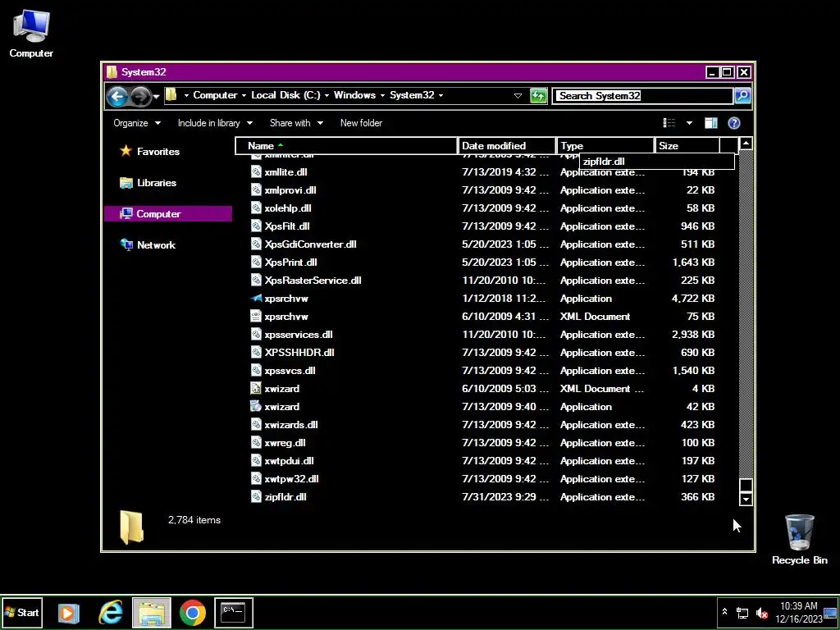Click the scrollbar down arrow
The width and height of the screenshot is (840, 630).
point(746,500)
